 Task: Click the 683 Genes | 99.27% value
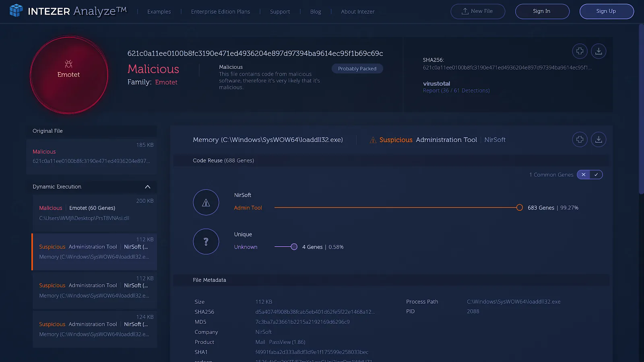tap(553, 208)
